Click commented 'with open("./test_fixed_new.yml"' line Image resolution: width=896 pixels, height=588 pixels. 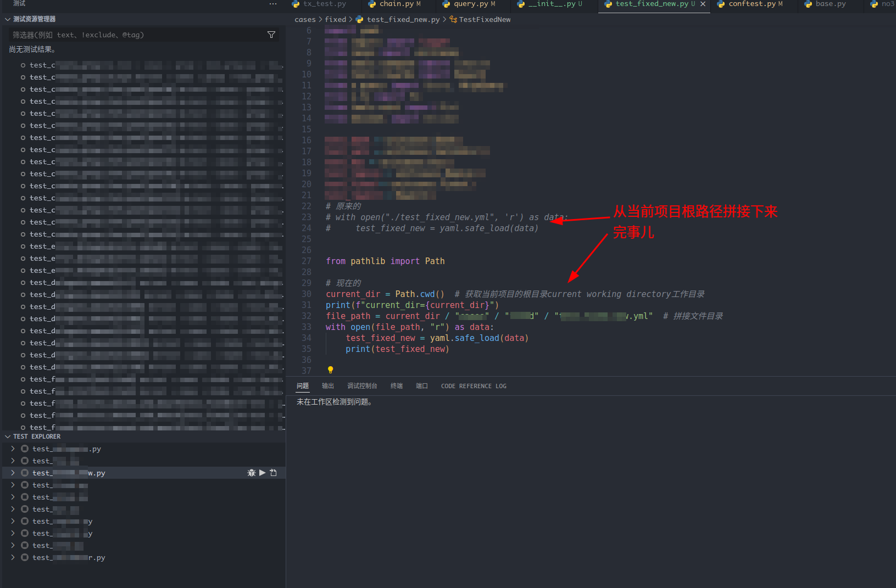pos(447,217)
